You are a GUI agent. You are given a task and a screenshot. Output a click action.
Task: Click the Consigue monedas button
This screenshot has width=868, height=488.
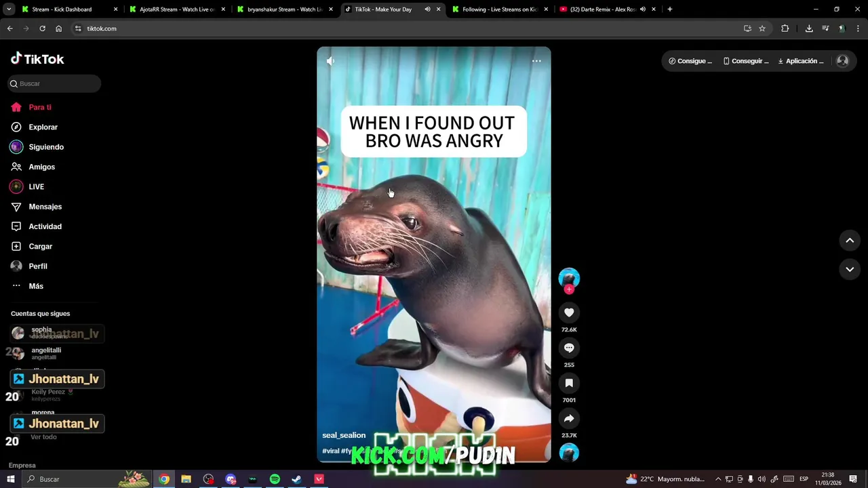coord(690,61)
